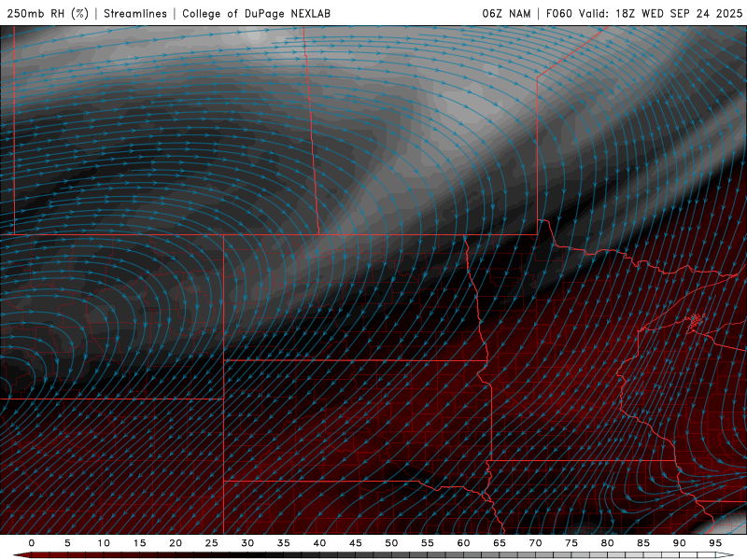Select the "06Z NAM" model run label
Viewport: 747px width, 560px height.
(506, 13)
